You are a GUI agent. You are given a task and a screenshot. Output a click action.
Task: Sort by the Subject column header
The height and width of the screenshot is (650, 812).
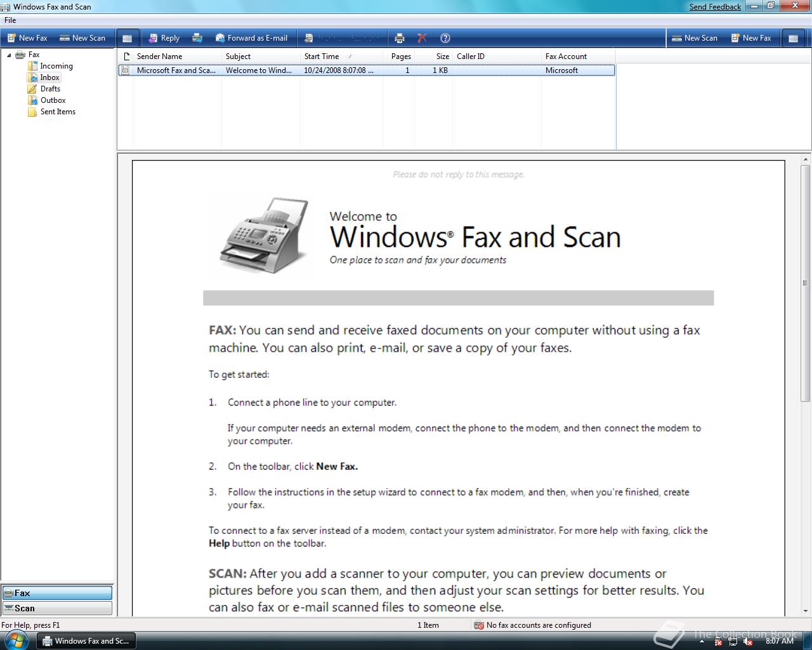(261, 56)
